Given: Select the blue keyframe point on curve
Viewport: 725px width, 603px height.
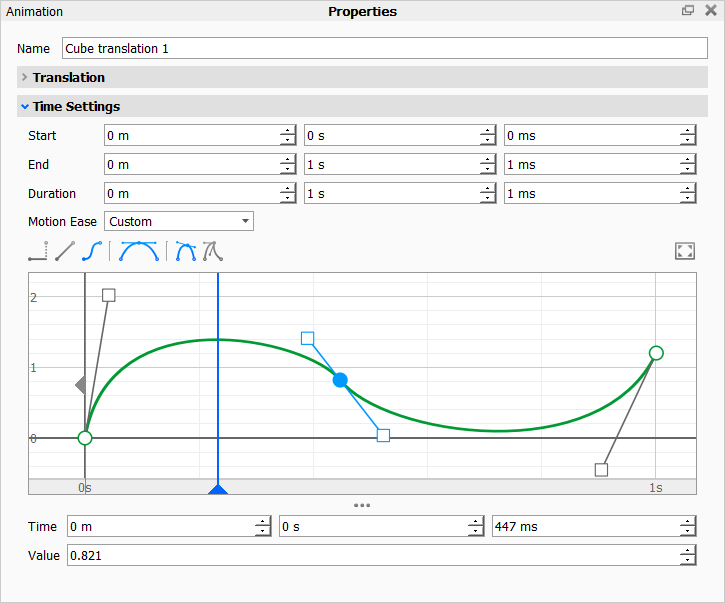Looking at the screenshot, I should (340, 380).
